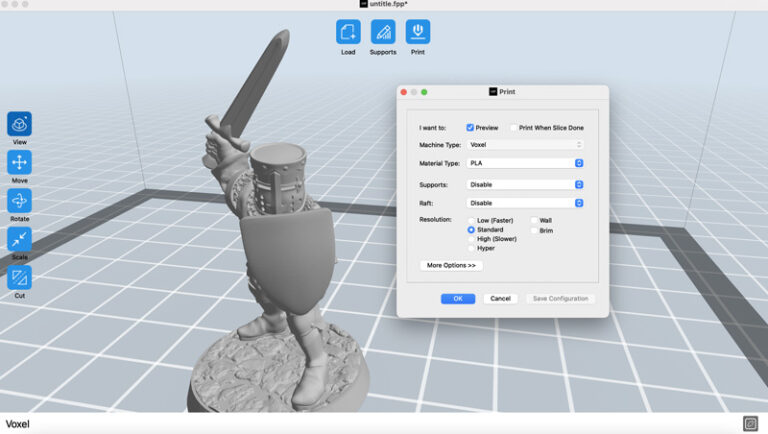Select the Scale tool
The image size is (768, 434).
19,239
